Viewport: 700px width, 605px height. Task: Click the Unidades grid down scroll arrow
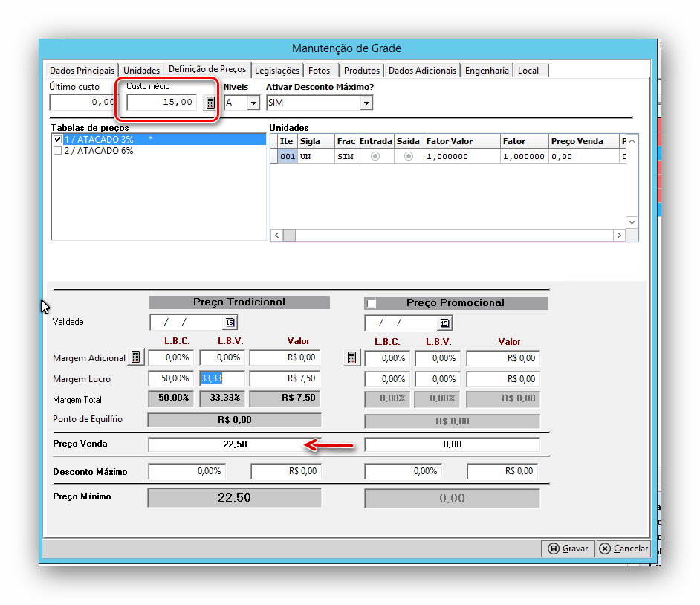(632, 222)
